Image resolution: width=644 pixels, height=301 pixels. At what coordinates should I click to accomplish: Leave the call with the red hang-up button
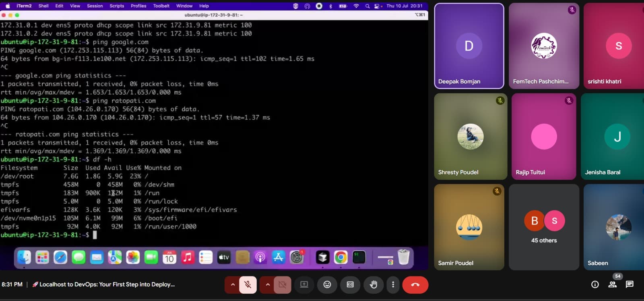pos(415,285)
